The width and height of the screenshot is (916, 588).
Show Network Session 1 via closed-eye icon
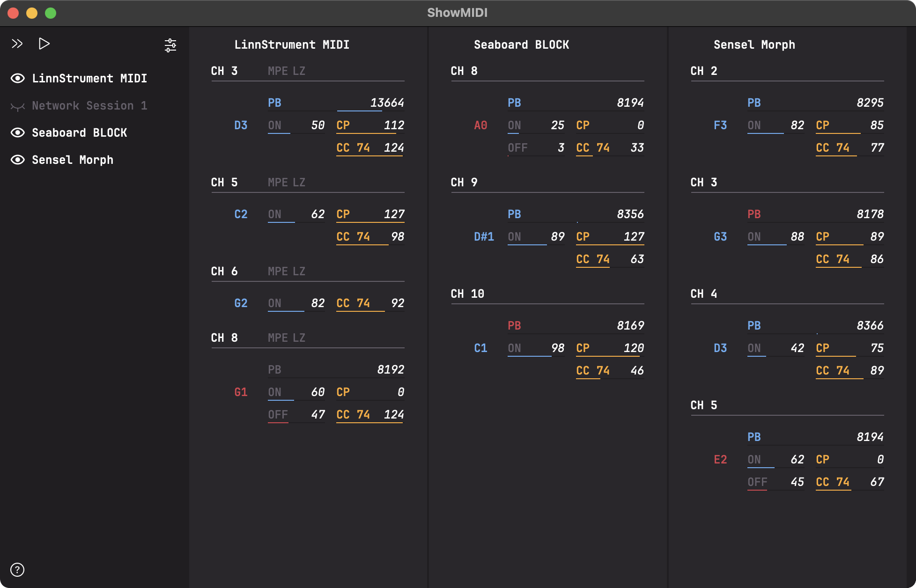pyautogui.click(x=18, y=106)
